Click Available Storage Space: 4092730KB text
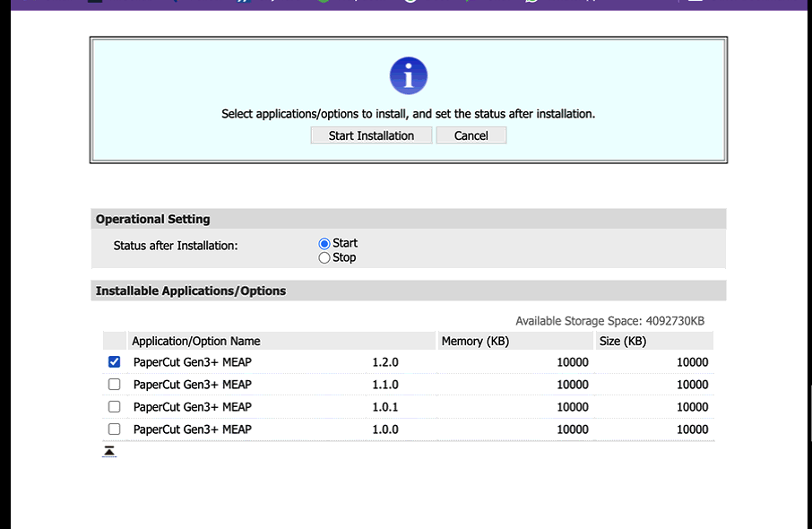Viewport: 812px width, 529px height. (x=609, y=321)
